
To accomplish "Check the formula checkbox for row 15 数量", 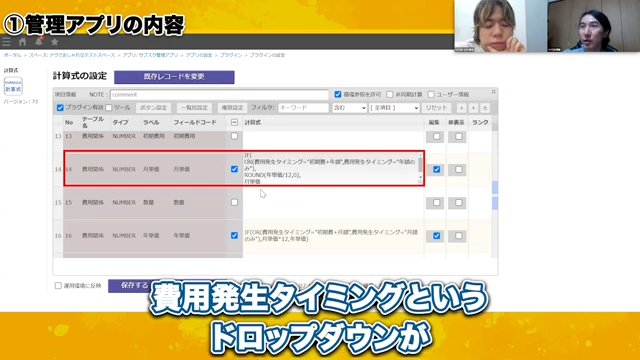I will (x=234, y=202).
